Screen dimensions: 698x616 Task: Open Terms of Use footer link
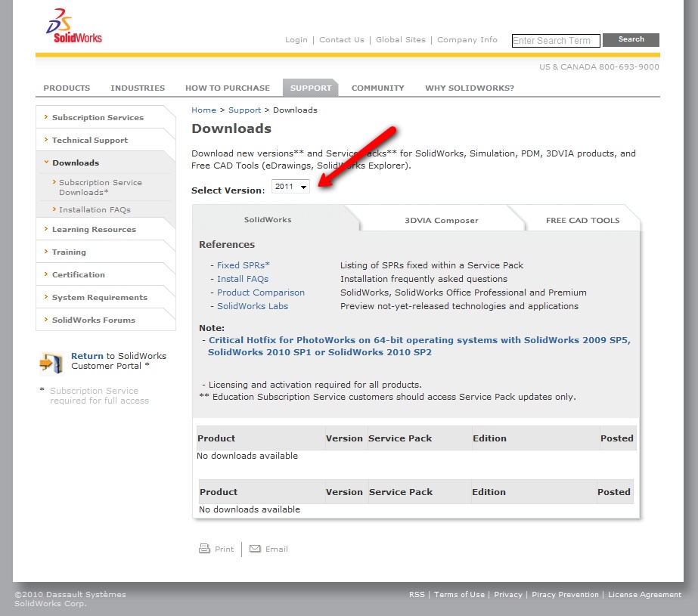(x=459, y=595)
